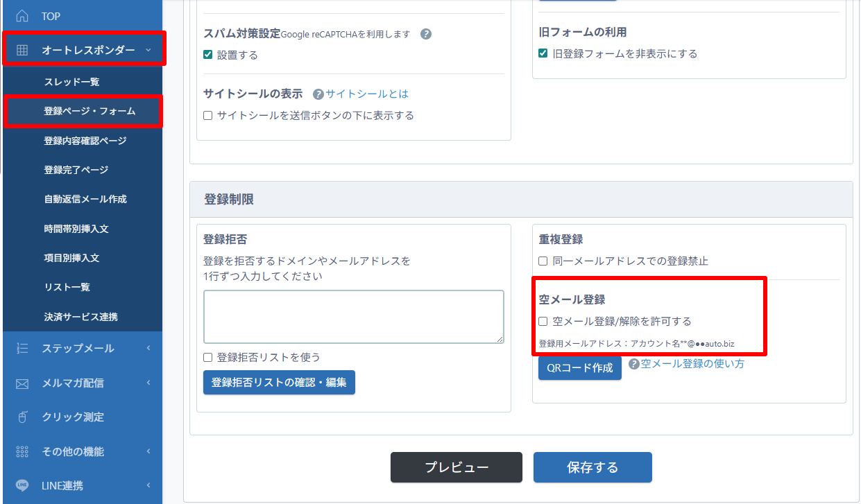Open 自動返信メール作成 in sidebar
Viewport: 861px width, 504px height.
pos(85,199)
